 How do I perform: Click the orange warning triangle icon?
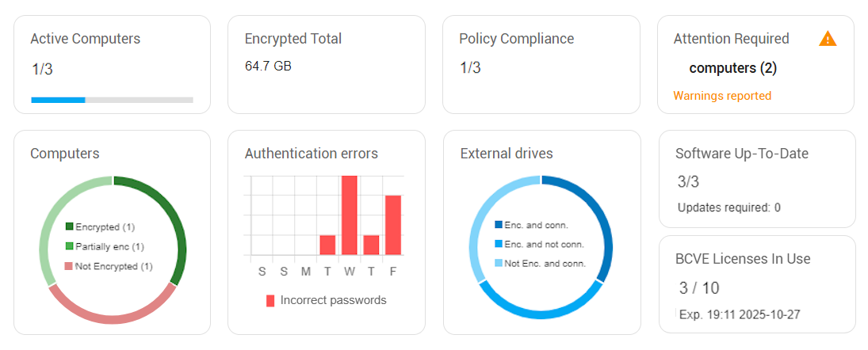coord(828,39)
